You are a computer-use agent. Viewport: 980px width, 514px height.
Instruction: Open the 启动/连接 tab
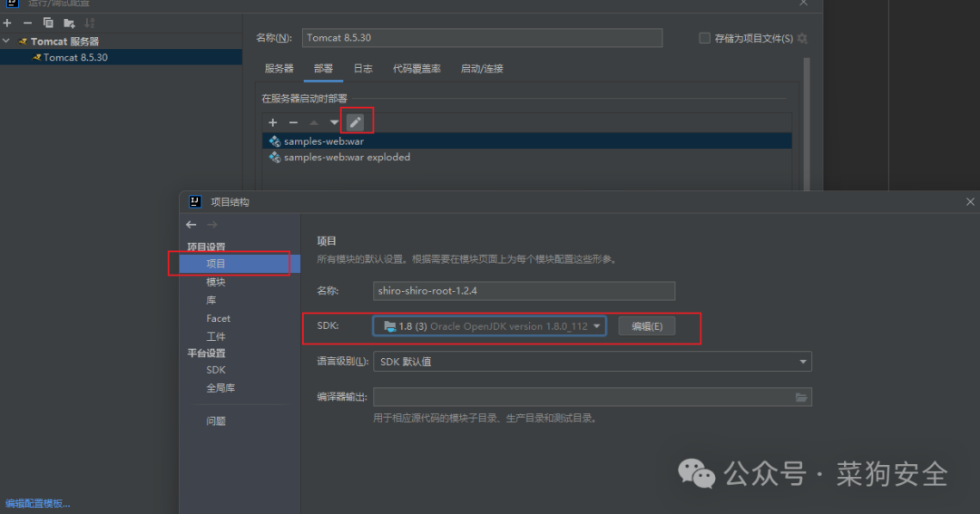(x=481, y=69)
